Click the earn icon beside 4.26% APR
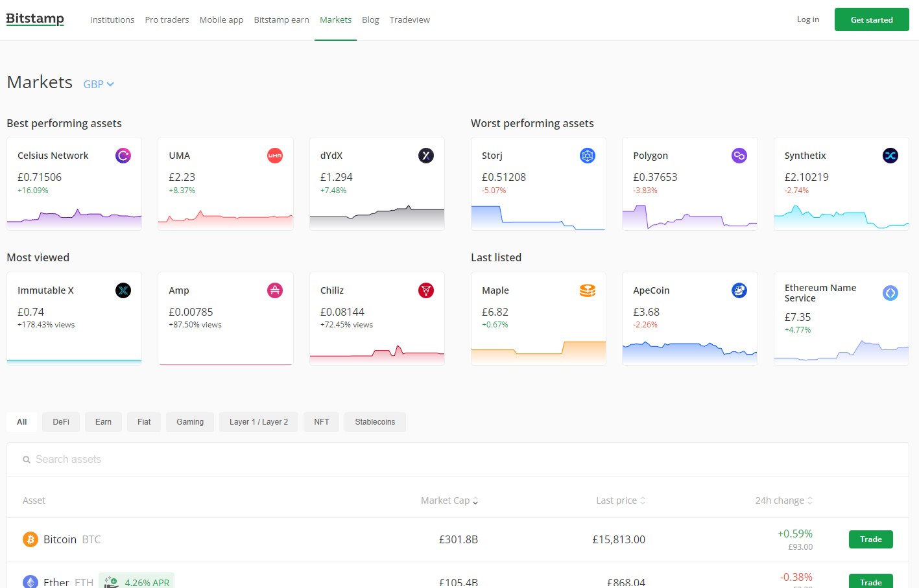The height and width of the screenshot is (588, 919). [x=112, y=582]
